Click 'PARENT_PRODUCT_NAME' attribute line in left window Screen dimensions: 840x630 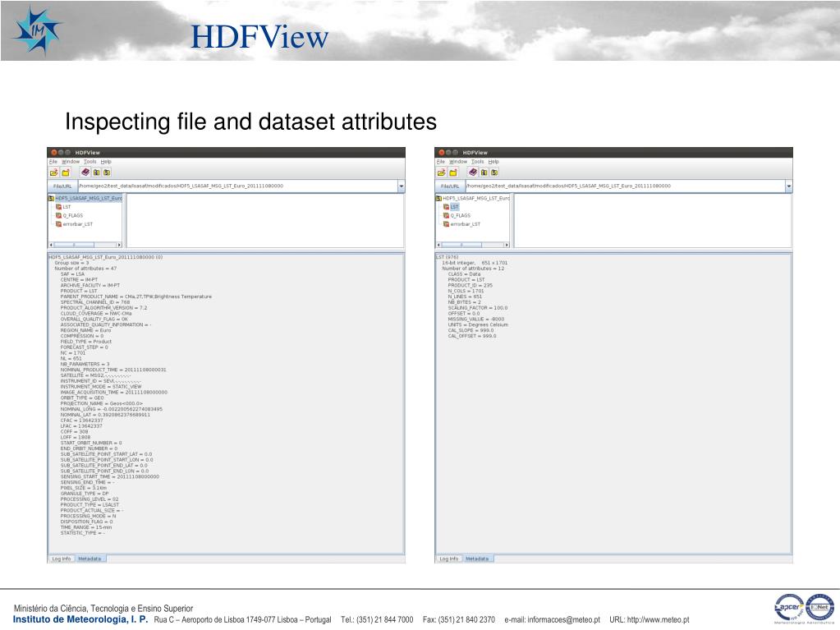(136, 297)
